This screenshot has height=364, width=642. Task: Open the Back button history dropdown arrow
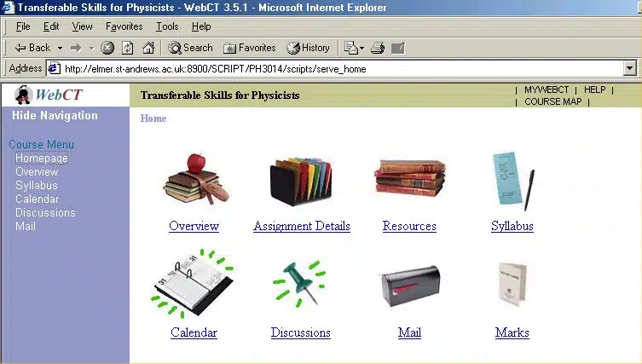60,48
